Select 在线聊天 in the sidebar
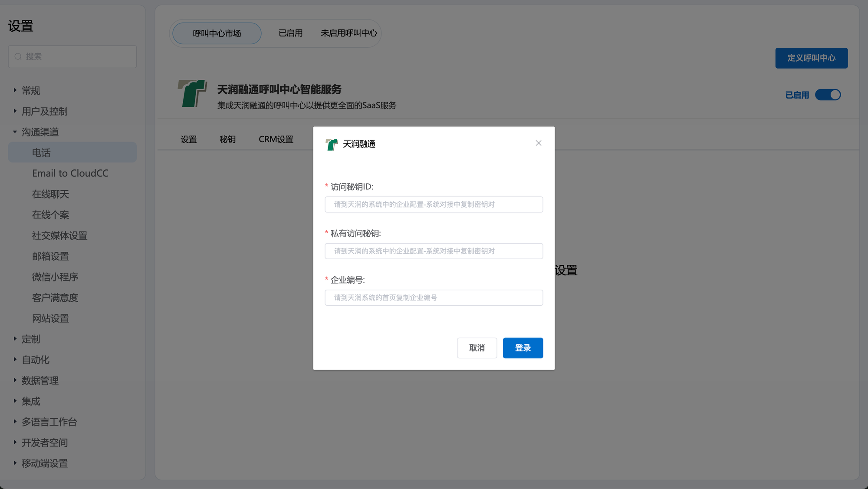Viewport: 868px width, 489px height. [50, 194]
